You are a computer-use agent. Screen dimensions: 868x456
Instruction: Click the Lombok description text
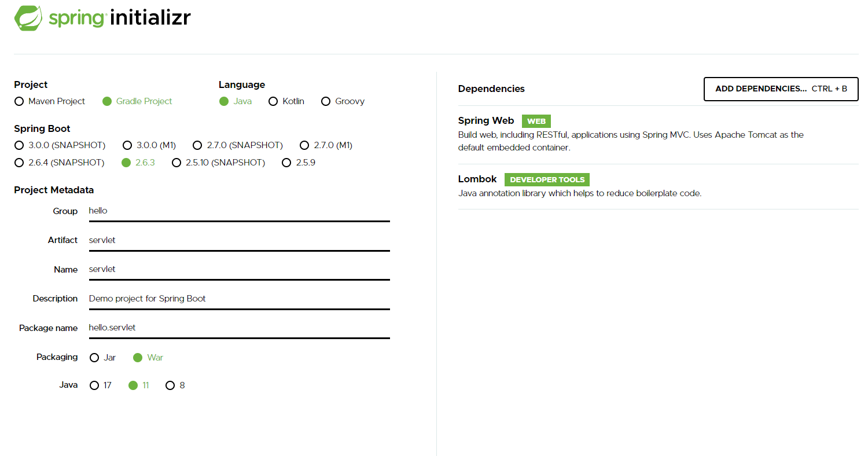point(580,194)
